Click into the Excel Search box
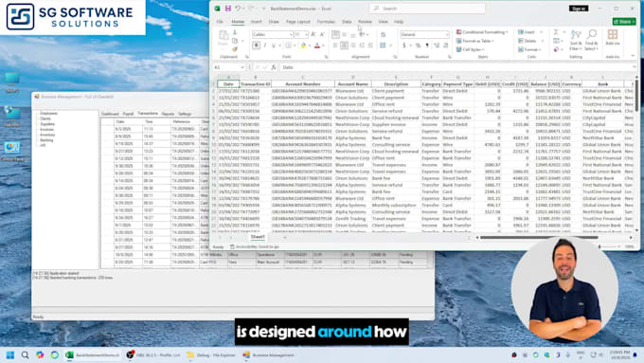The image size is (644, 363). click(x=427, y=9)
